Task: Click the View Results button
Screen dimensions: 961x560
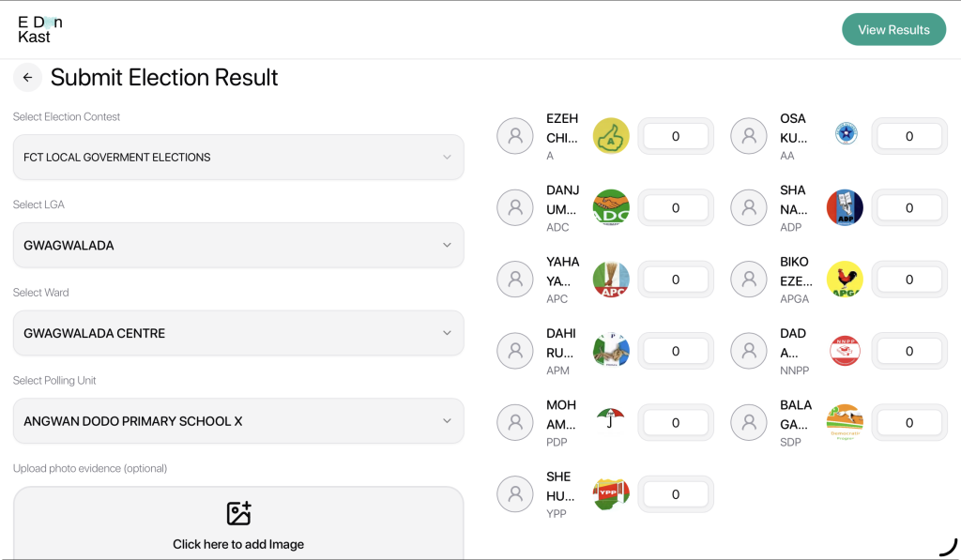Action: pos(893,30)
